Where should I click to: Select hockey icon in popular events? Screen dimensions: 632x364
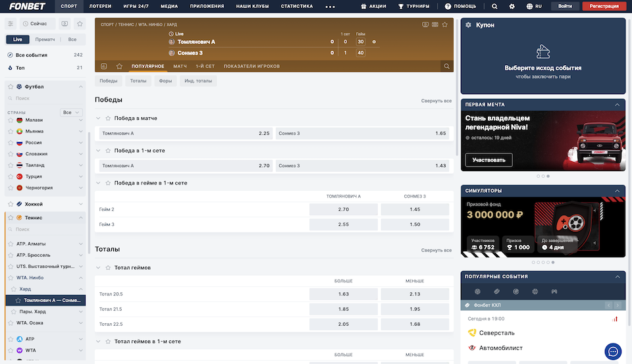(496, 292)
